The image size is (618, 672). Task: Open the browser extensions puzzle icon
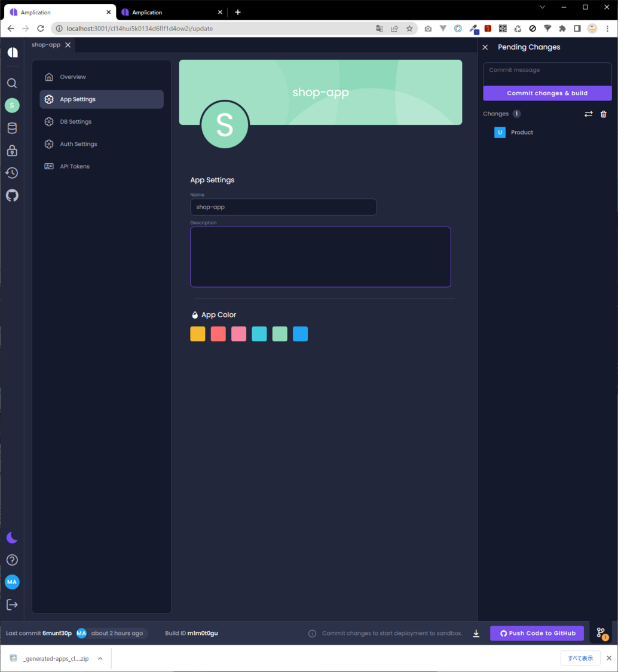coord(562,29)
